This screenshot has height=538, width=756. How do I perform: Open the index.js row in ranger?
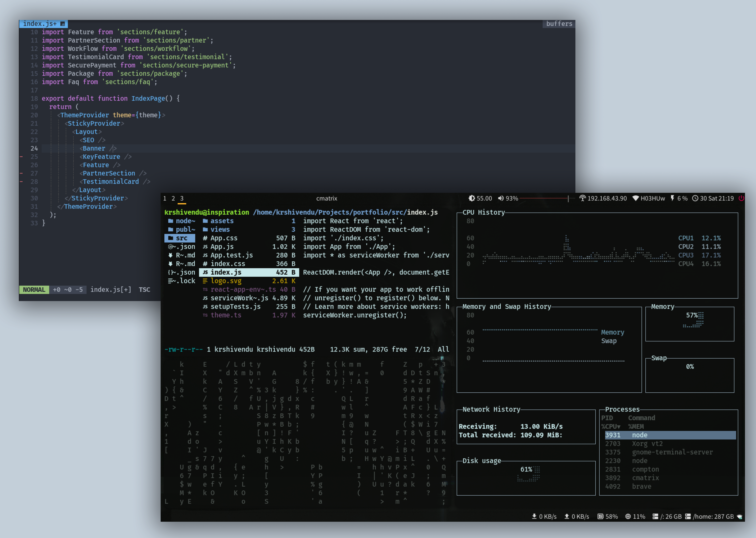click(x=249, y=272)
